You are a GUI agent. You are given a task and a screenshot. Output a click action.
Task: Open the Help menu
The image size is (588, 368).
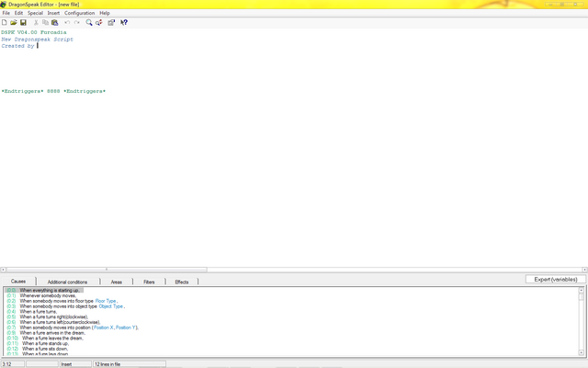(x=105, y=13)
